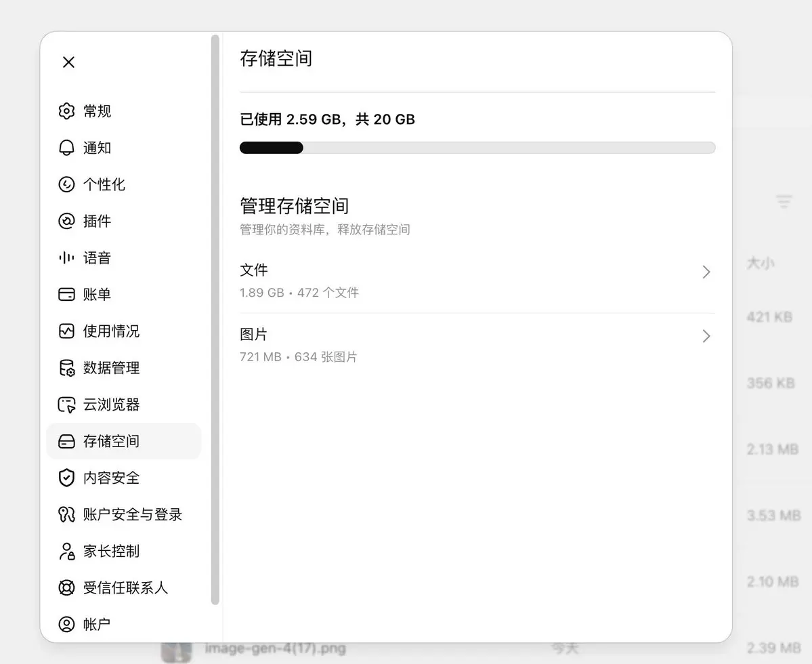
Task: Click the waveform icon beside 语音
Action: 66,257
